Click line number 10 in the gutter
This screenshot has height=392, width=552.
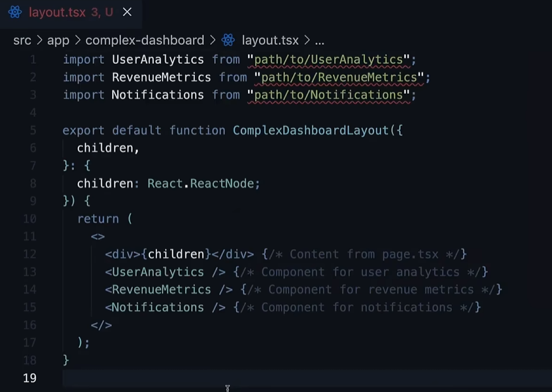[x=30, y=219]
